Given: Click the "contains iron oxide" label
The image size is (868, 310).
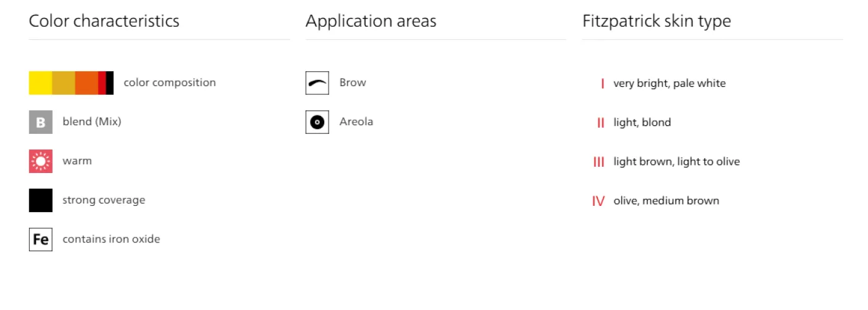Looking at the screenshot, I should (x=111, y=239).
